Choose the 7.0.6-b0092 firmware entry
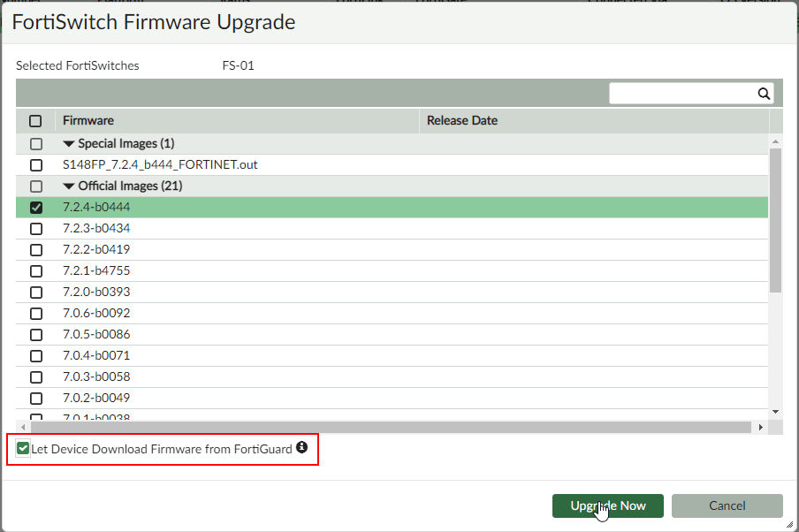Image resolution: width=799 pixels, height=532 pixels. coord(96,314)
